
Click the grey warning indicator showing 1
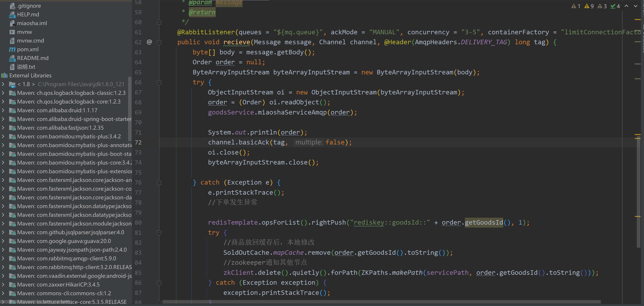[576, 6]
